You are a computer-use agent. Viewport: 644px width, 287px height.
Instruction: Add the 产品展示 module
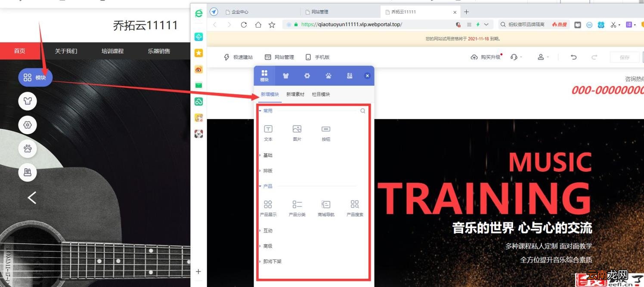268,208
